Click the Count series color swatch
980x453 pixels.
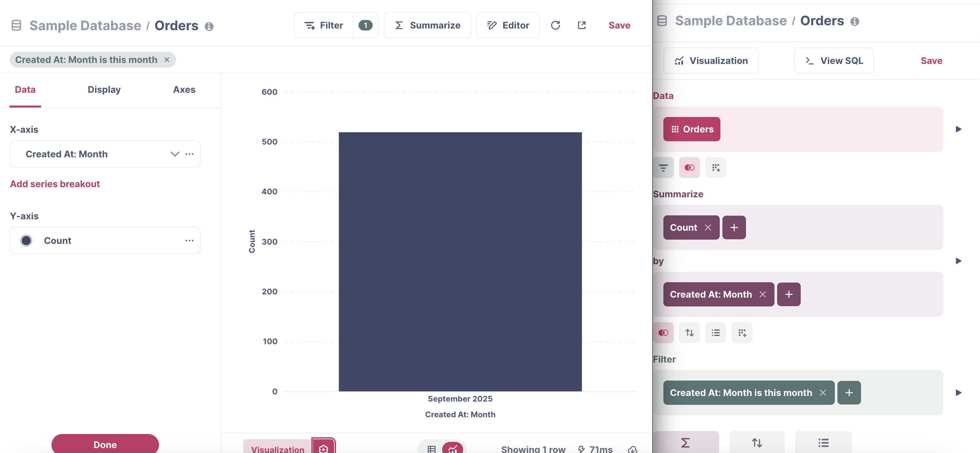coord(26,241)
